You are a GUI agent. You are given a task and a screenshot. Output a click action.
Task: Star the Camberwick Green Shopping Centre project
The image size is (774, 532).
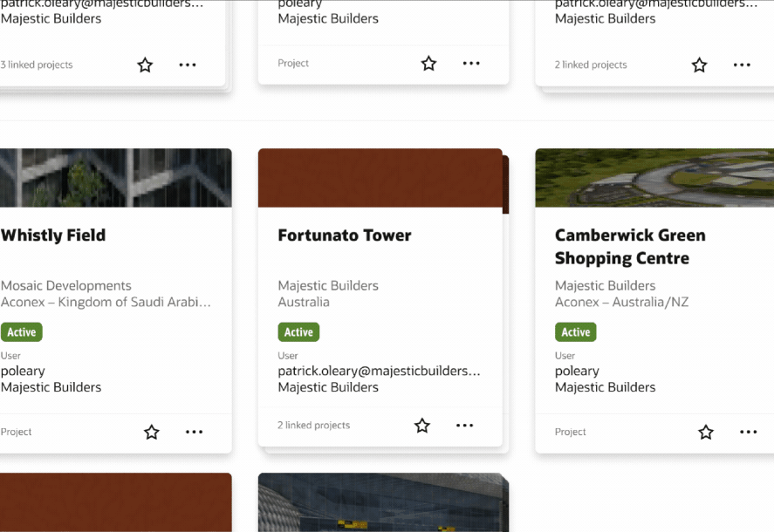coord(706,432)
